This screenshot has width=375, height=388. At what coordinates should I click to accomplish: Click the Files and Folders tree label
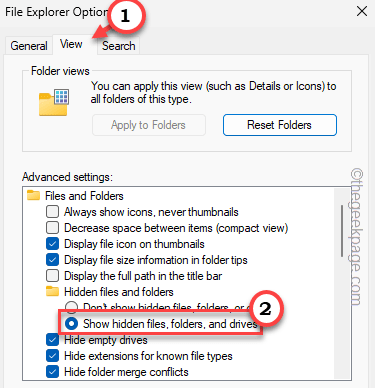click(84, 196)
